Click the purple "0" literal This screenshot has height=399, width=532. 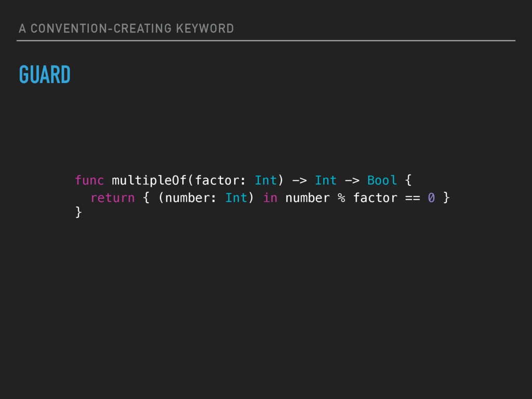pos(431,198)
